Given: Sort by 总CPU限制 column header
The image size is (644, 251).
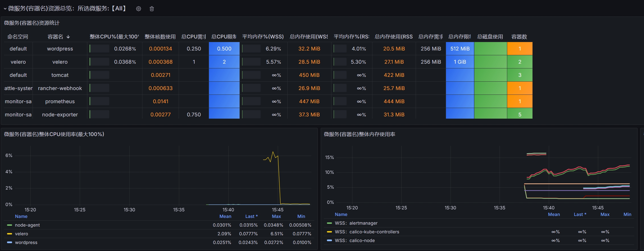Looking at the screenshot, I should 224,37.
